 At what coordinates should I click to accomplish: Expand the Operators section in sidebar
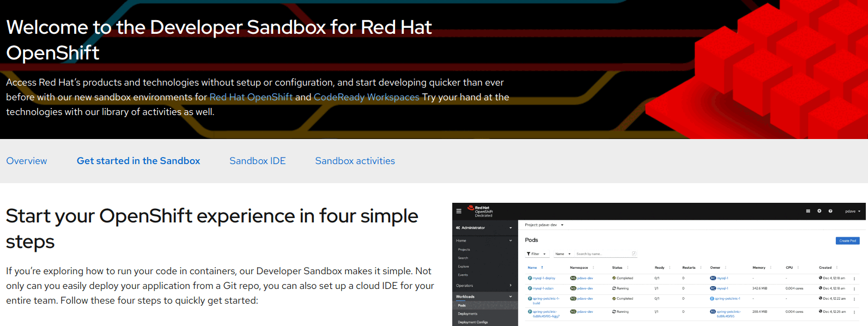[484, 286]
